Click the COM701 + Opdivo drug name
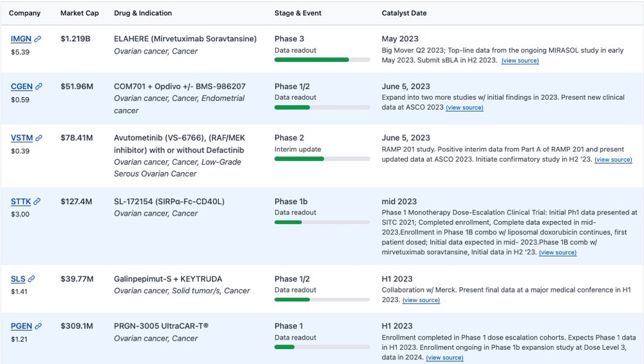 (180, 87)
